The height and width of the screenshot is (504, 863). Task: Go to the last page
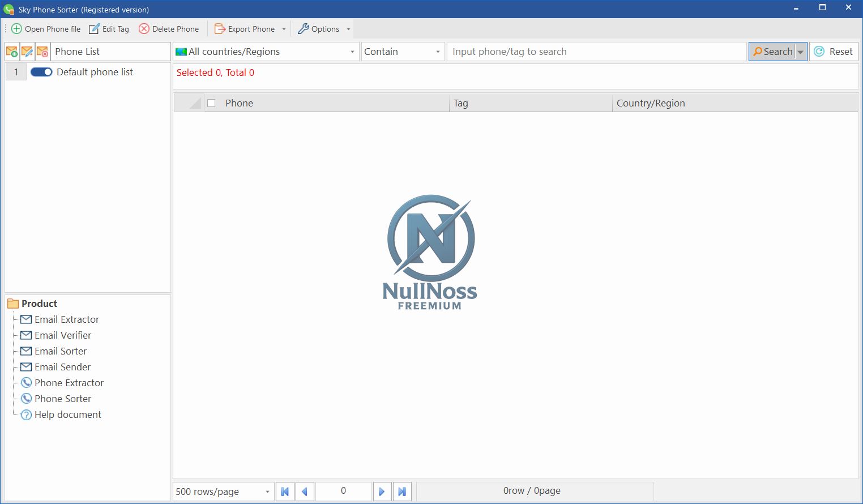[x=402, y=492]
